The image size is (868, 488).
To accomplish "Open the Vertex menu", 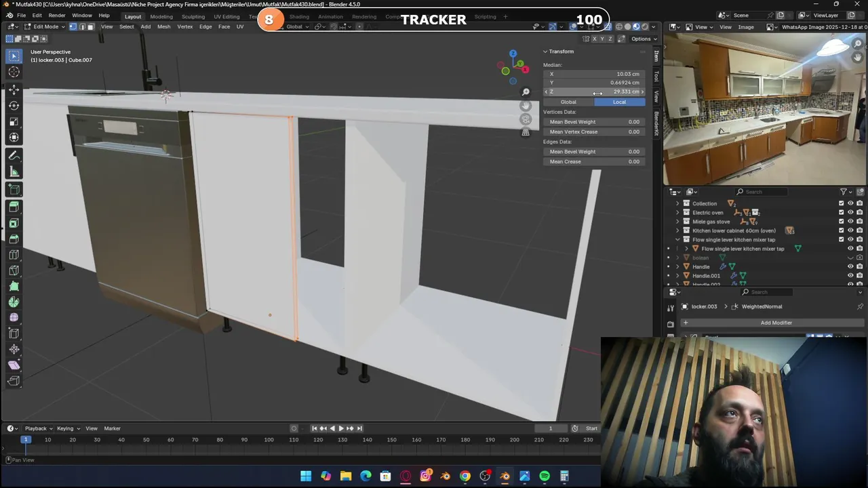I will (185, 26).
